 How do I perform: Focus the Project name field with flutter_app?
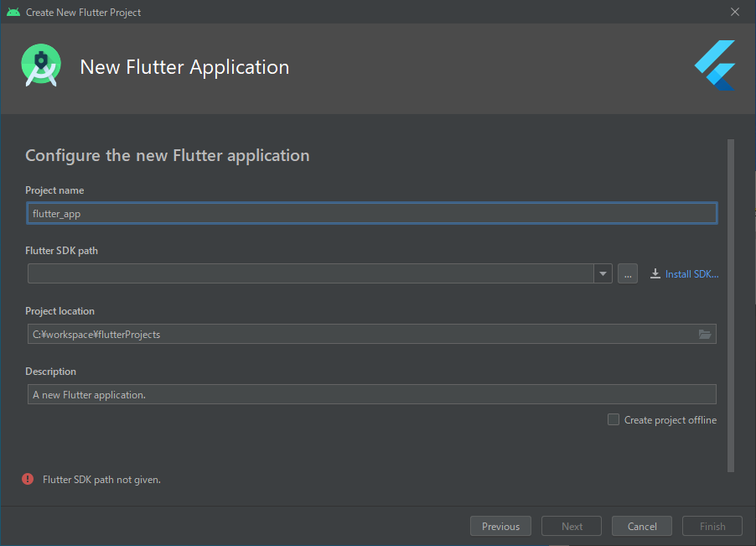tap(372, 213)
